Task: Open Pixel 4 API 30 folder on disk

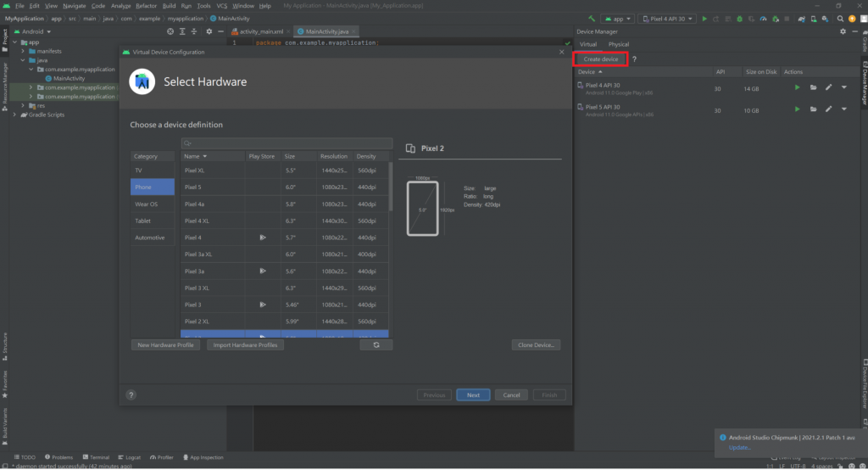Action: 813,87
